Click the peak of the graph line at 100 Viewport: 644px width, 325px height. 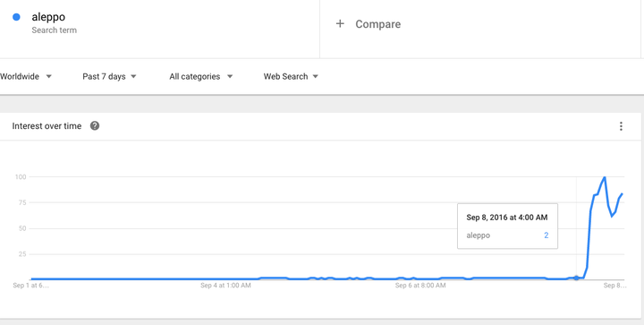pyautogui.click(x=605, y=177)
